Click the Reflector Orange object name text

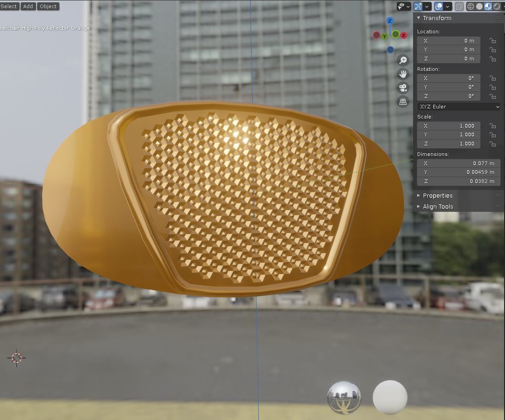pos(68,28)
